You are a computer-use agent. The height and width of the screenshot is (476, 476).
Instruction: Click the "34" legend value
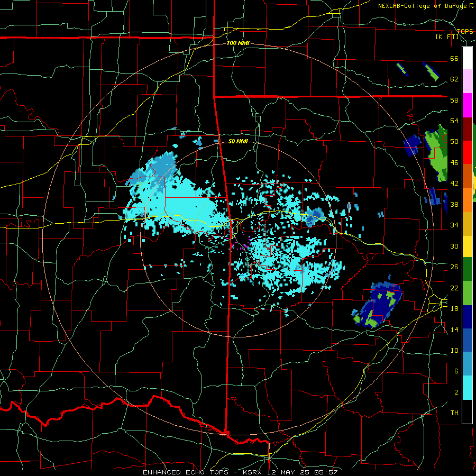pos(454,225)
